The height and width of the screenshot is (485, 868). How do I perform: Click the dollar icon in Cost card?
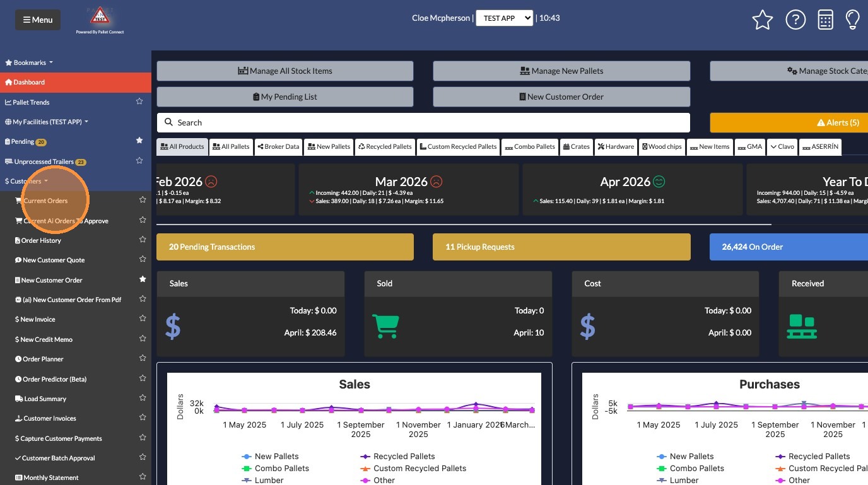[588, 326]
